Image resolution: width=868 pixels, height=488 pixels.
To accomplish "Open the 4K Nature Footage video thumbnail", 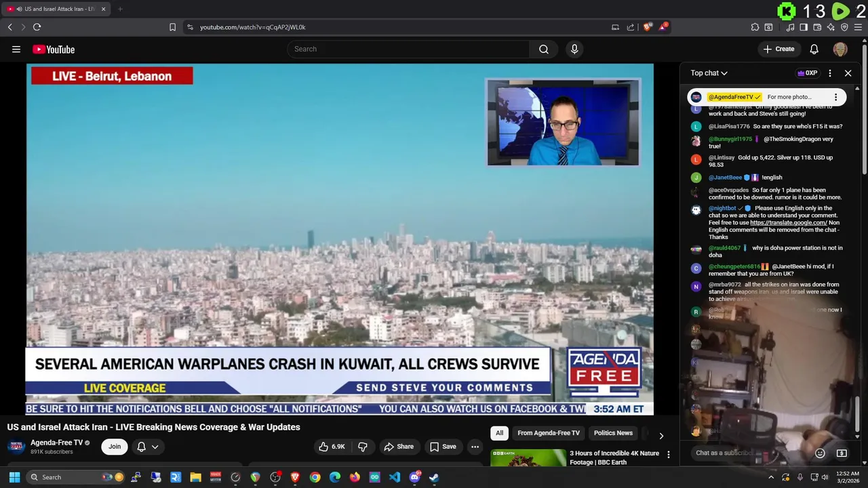I will click(528, 457).
